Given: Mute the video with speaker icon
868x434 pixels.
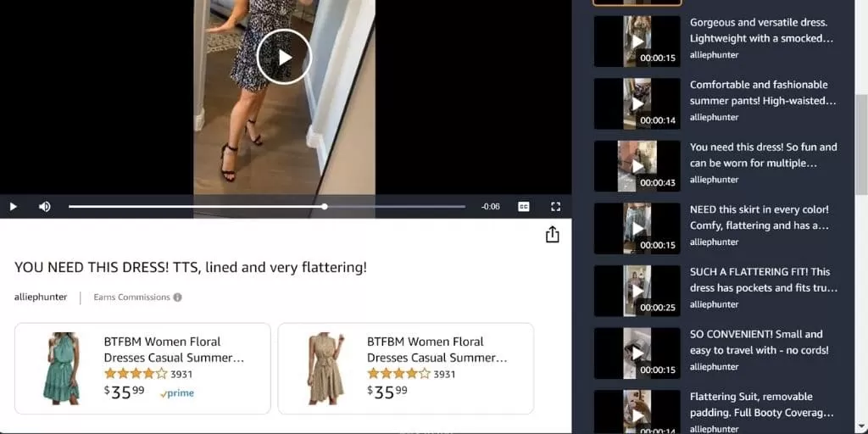Looking at the screenshot, I should 44,207.
